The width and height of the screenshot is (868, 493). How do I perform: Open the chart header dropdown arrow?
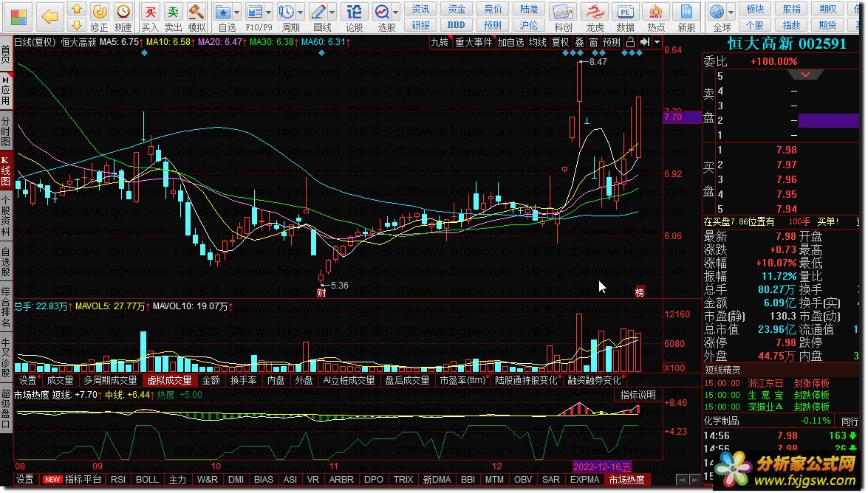click(x=657, y=42)
